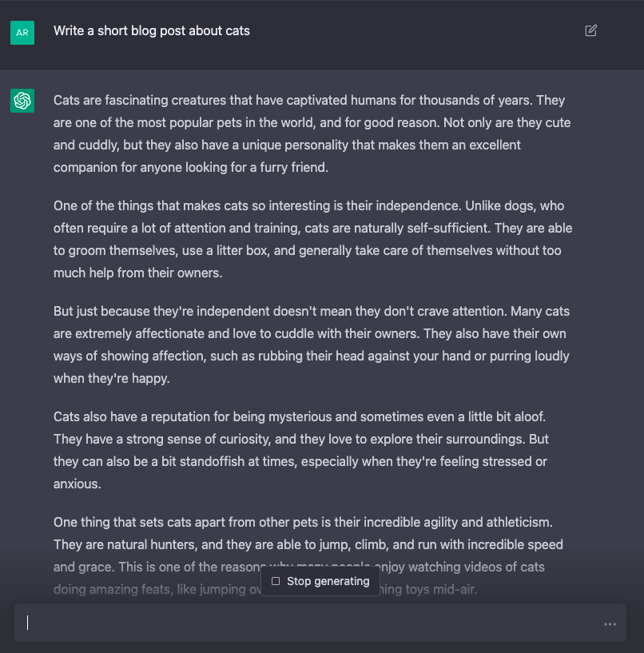Click the paragraph starting "Cats are fascinating creatures"
Screen dimensions: 644x653
click(x=312, y=133)
